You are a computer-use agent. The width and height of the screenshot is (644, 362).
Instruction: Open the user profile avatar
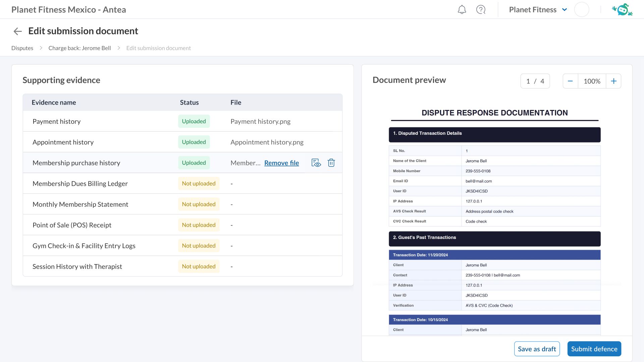[x=581, y=10]
